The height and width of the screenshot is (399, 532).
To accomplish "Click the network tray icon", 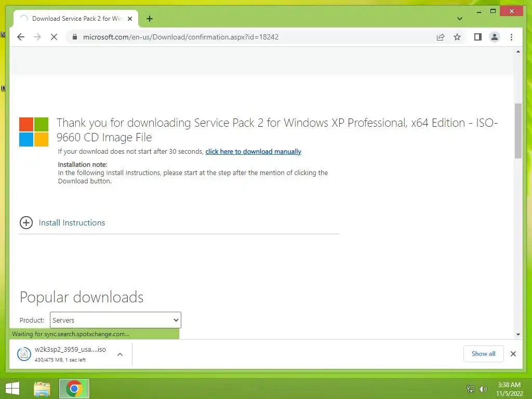I will point(471,389).
